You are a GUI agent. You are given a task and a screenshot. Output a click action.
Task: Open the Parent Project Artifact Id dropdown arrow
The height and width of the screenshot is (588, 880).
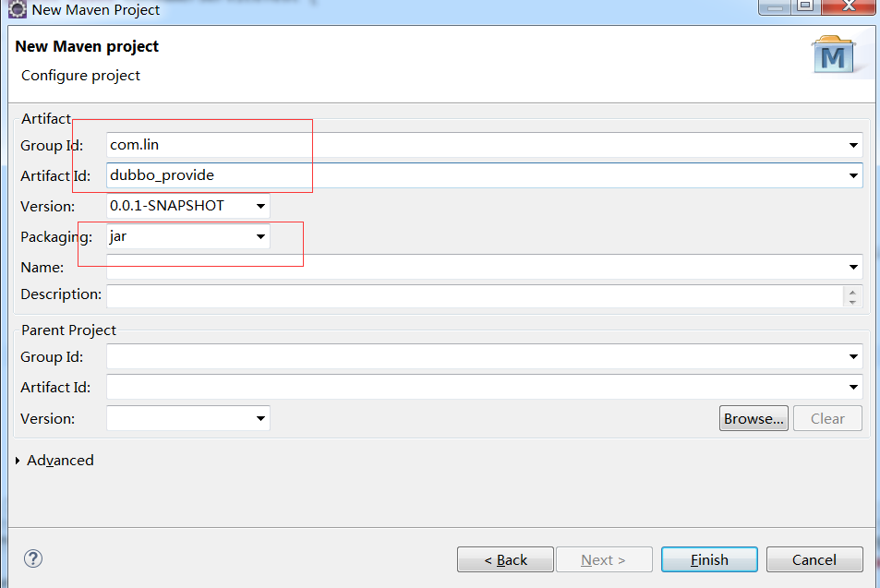pyautogui.click(x=853, y=387)
